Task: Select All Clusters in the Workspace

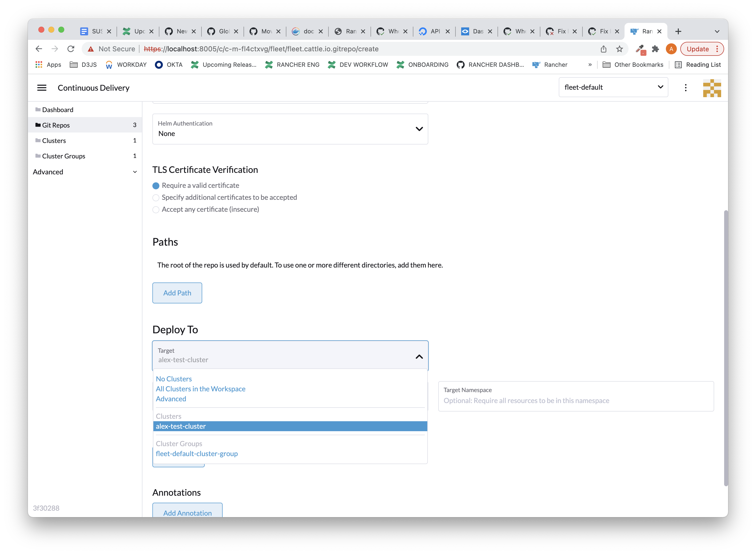Action: click(200, 389)
